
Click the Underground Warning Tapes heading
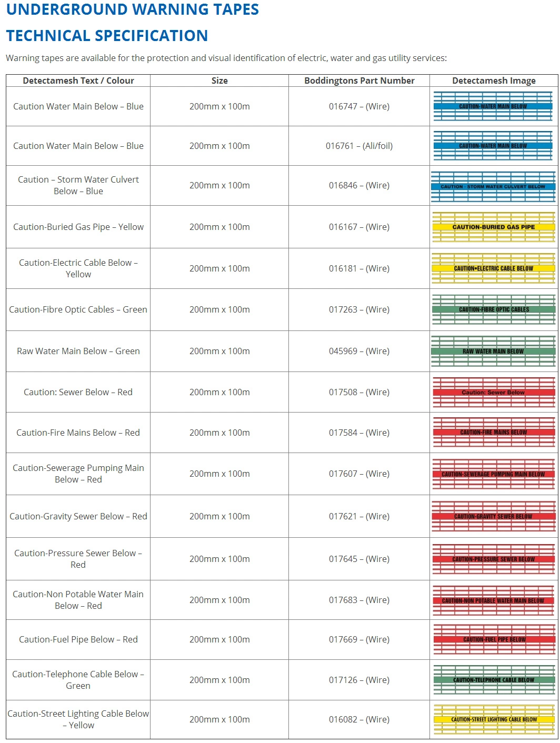coord(133,9)
